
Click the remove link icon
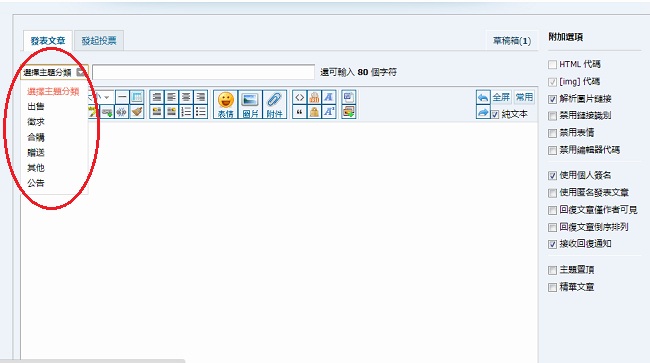(x=122, y=111)
